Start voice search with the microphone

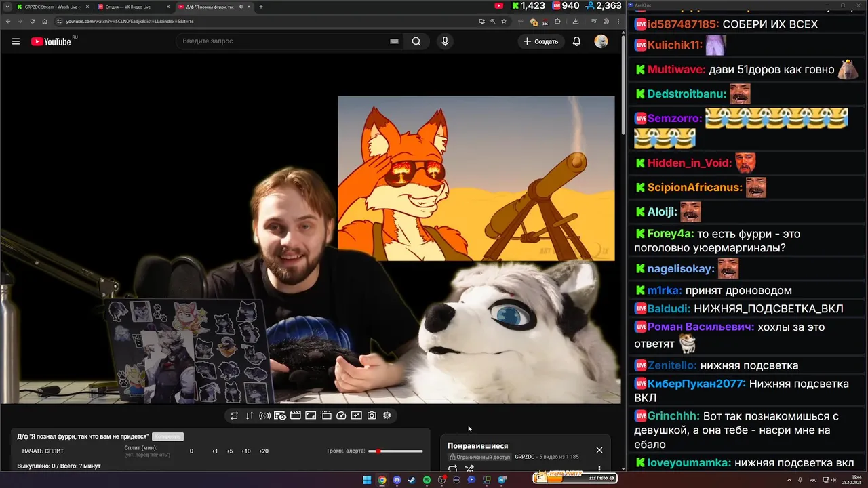[445, 41]
